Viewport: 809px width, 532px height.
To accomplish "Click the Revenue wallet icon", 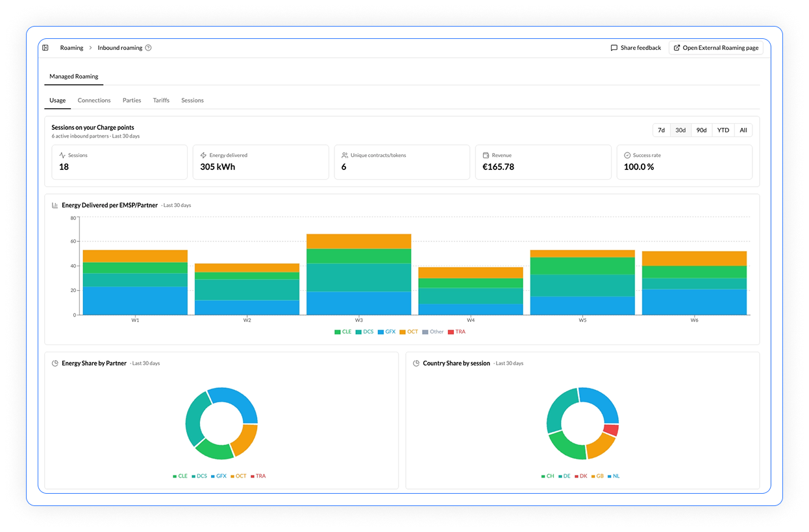I will pos(486,156).
